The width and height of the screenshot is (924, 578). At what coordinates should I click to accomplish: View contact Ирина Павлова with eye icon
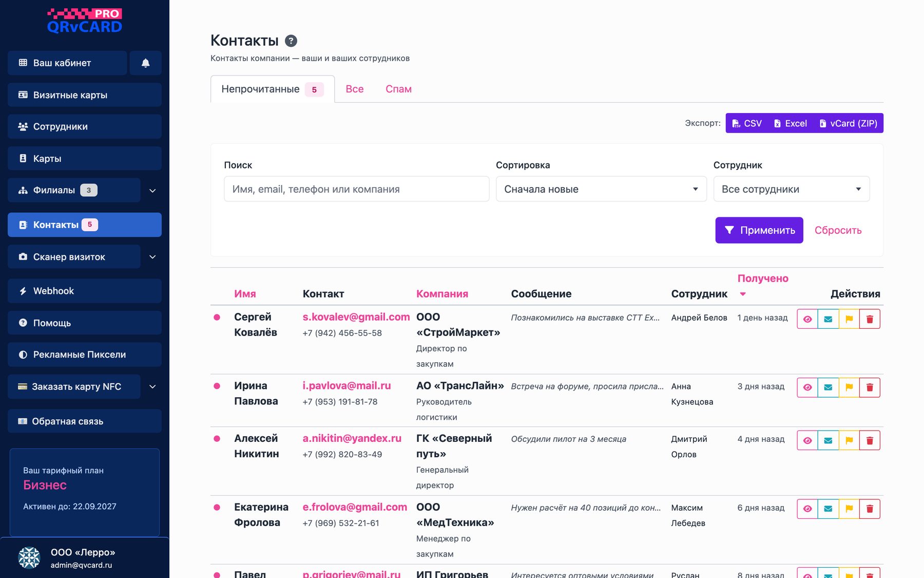pyautogui.click(x=807, y=387)
